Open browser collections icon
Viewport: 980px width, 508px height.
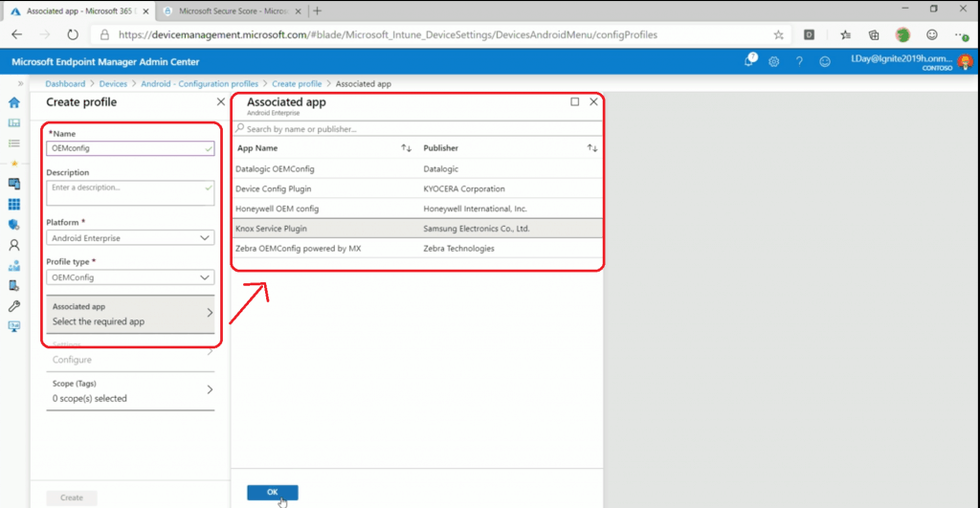tap(874, 35)
